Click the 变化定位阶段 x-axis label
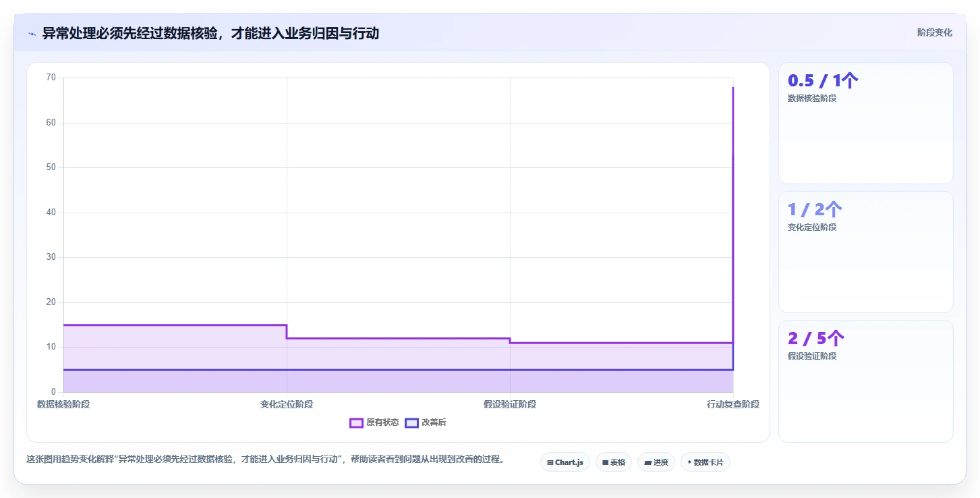This screenshot has height=498, width=980. point(287,404)
